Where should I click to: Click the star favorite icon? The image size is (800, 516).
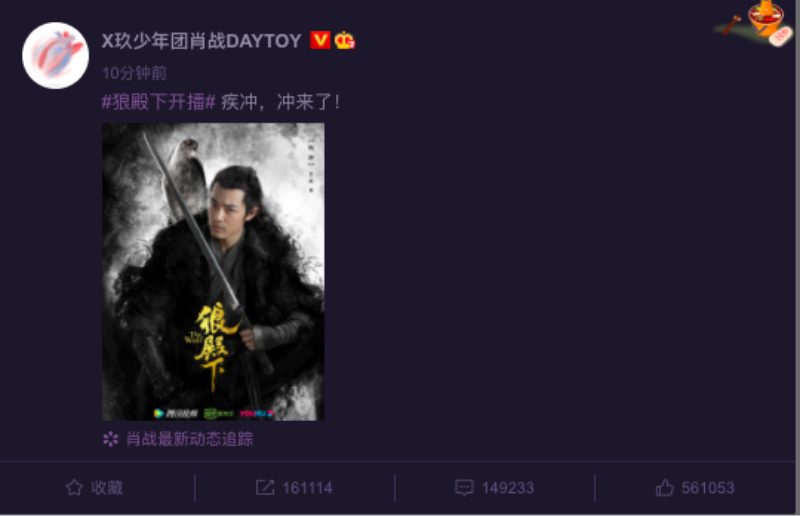click(74, 487)
